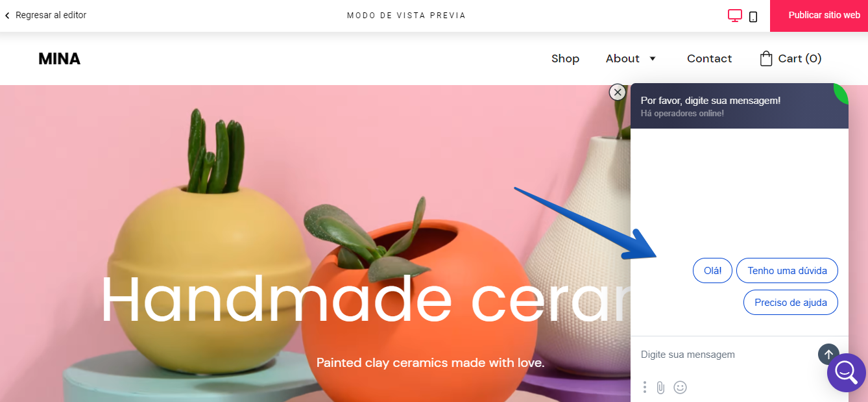Open chat options three-dot menu
Viewport: 868px width, 402px height.
(644, 387)
